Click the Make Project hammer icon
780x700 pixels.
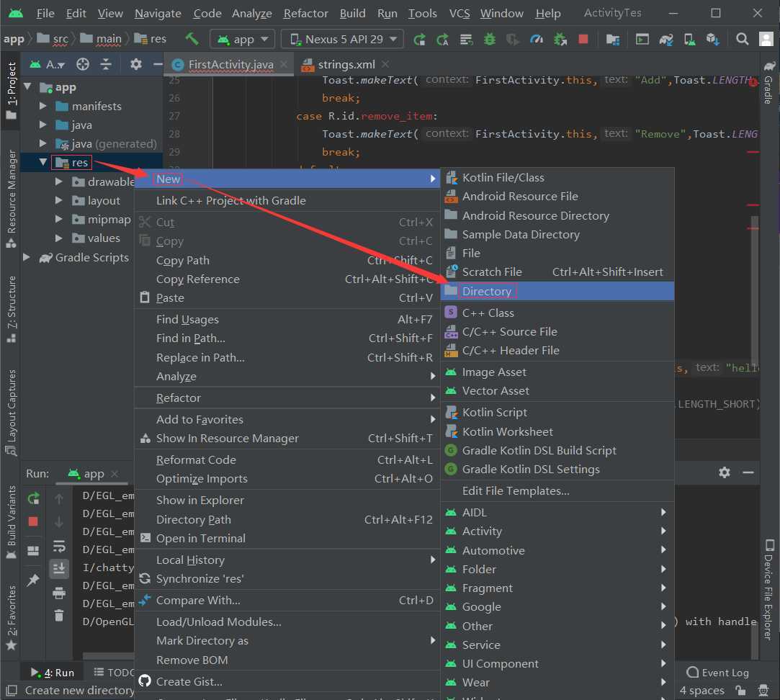pos(192,39)
